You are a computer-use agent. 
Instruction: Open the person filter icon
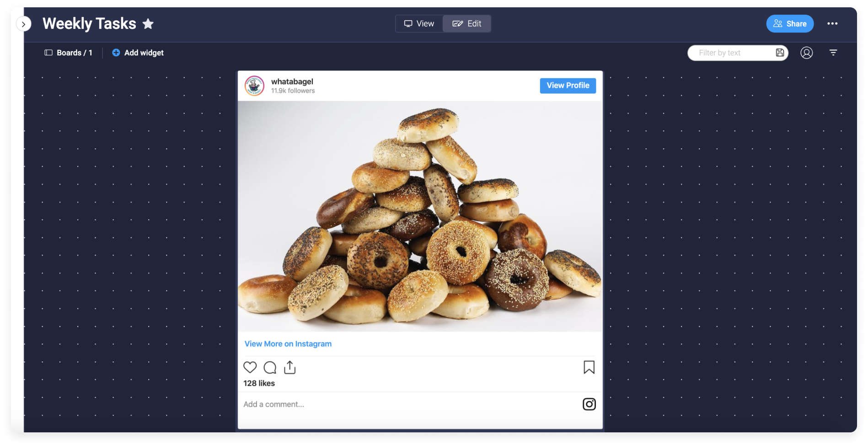807,53
